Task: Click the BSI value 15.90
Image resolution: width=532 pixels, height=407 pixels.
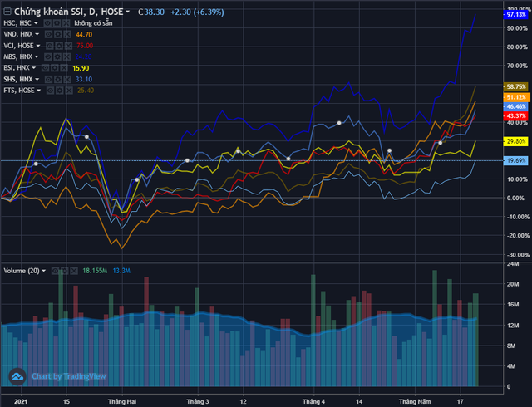Action: 81,68
